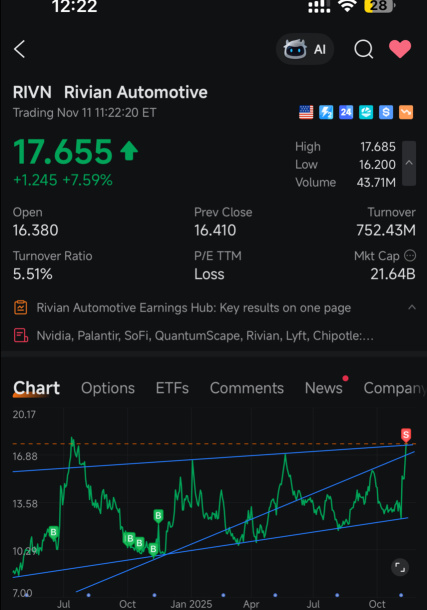Tap the 24-hour trading icon

(x=346, y=112)
